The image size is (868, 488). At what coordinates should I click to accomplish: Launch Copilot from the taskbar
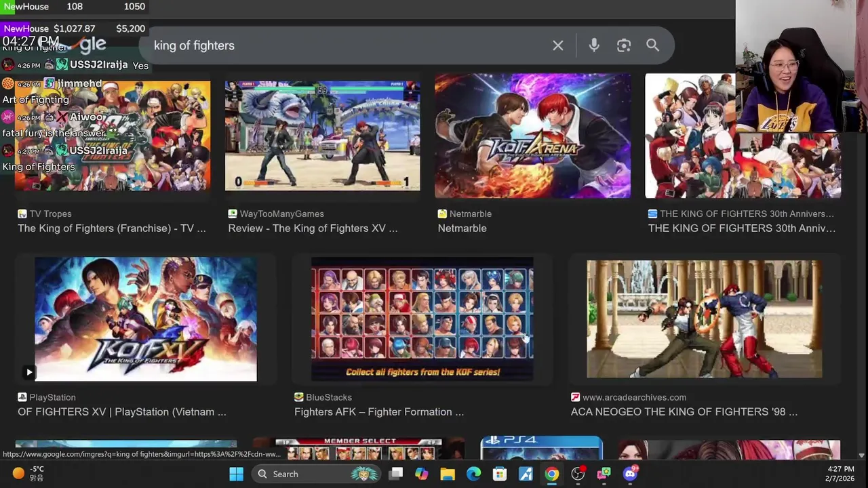point(422,474)
